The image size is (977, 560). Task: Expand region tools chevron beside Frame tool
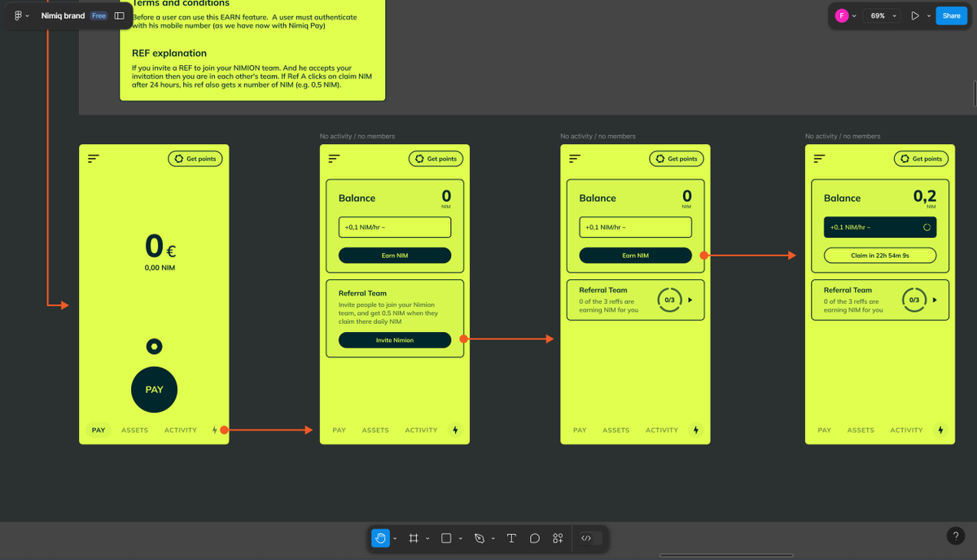[427, 539]
